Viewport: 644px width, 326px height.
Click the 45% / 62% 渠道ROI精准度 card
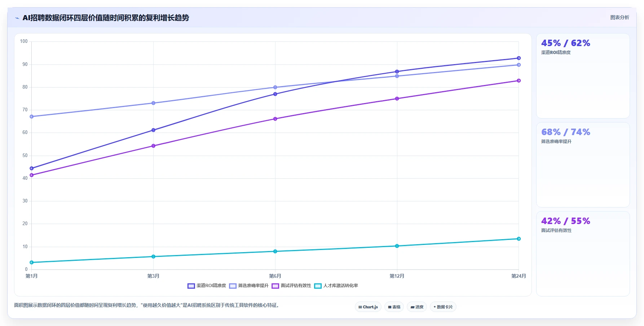[x=583, y=76]
